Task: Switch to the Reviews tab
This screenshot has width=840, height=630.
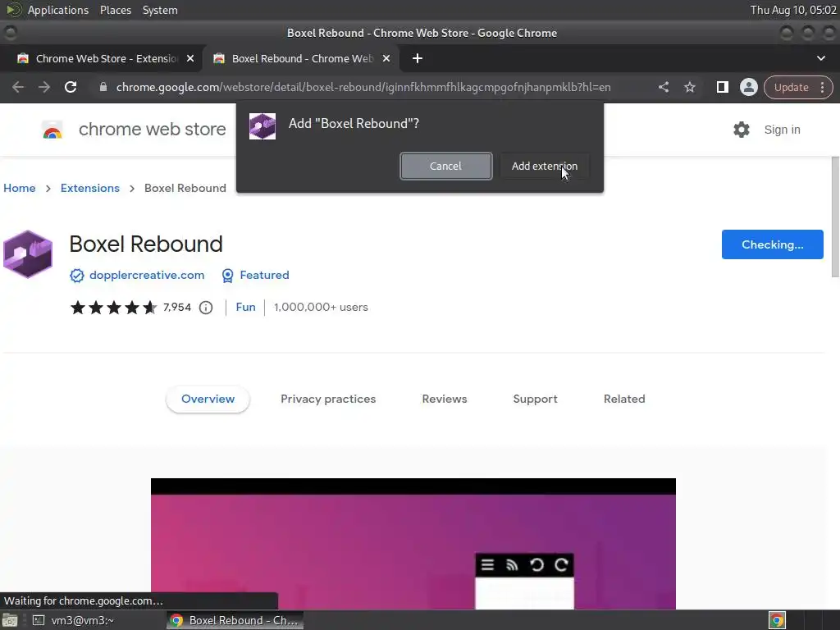Action: pos(445,399)
